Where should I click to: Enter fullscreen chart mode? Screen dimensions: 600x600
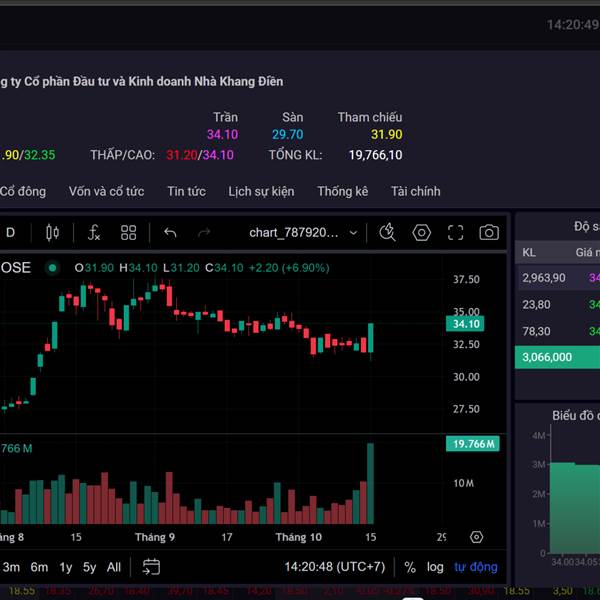[x=456, y=233]
